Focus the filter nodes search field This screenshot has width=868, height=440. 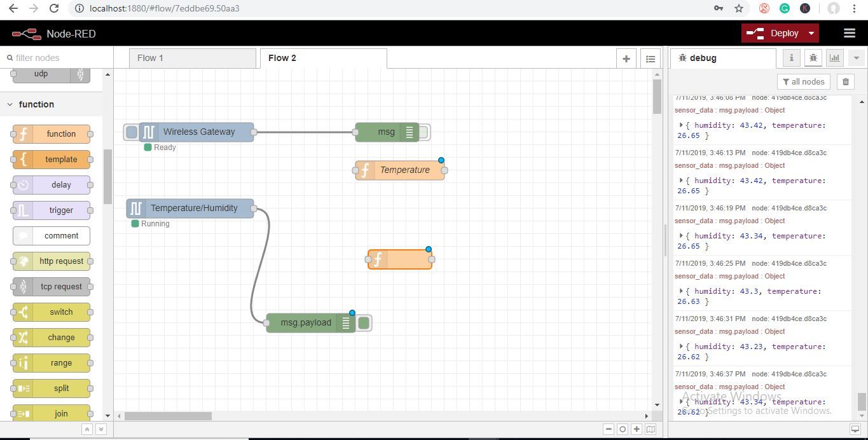click(57, 58)
